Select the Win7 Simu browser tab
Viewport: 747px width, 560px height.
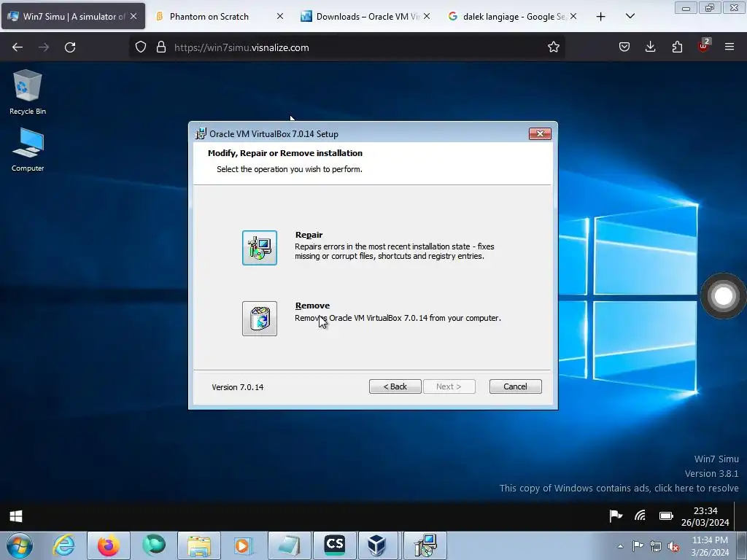74,16
